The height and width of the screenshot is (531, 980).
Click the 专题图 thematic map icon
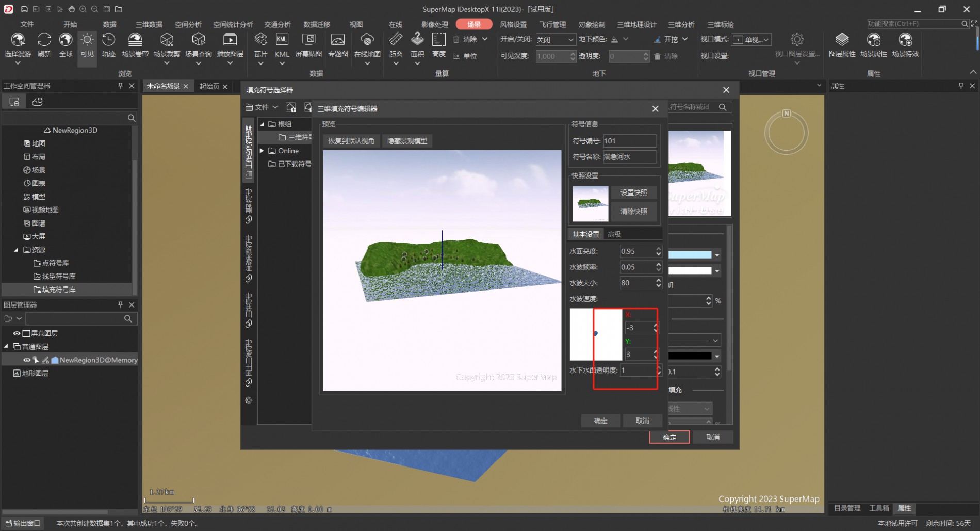coord(338,40)
